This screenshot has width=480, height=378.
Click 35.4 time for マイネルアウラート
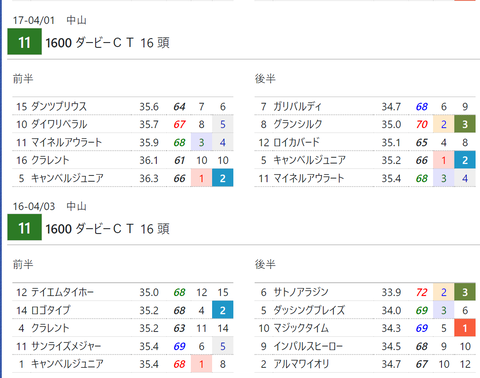click(391, 179)
